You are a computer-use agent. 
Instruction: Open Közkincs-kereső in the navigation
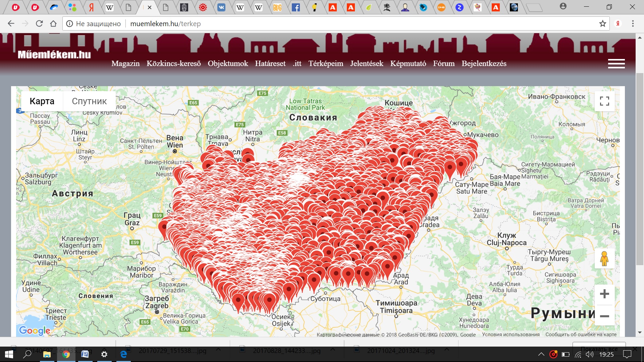click(x=174, y=64)
